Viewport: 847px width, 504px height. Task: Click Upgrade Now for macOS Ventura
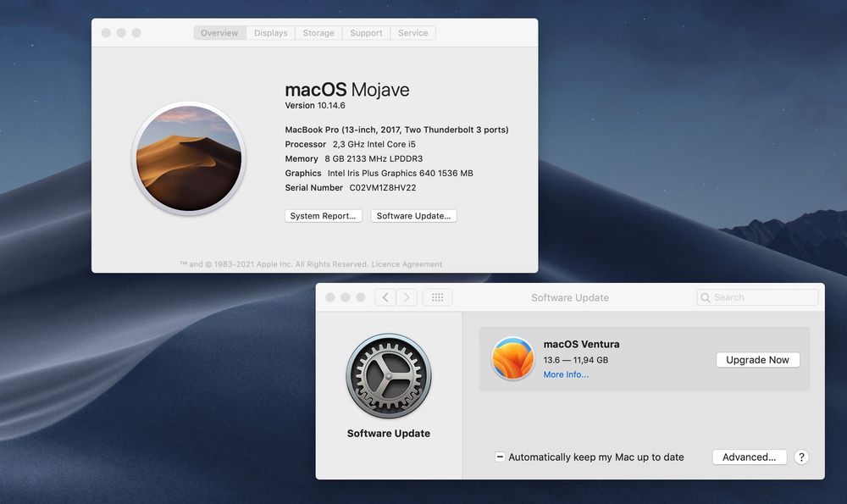coord(757,360)
